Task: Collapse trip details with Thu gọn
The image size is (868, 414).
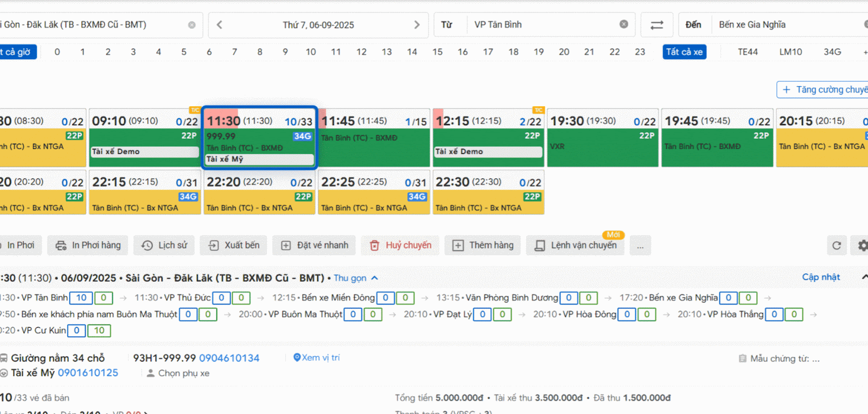Action: click(355, 278)
